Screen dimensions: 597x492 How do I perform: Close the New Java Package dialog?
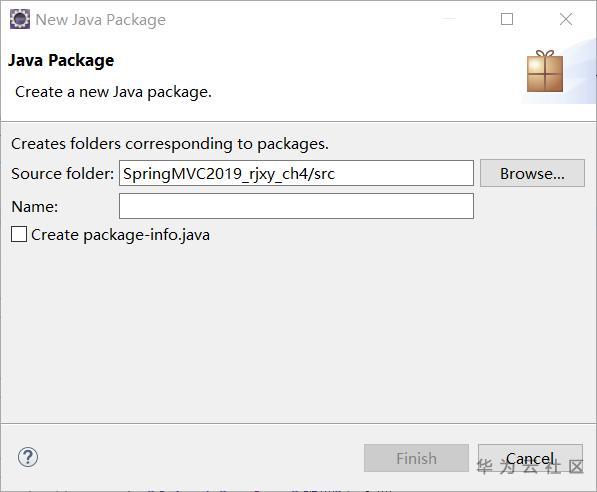click(x=566, y=19)
